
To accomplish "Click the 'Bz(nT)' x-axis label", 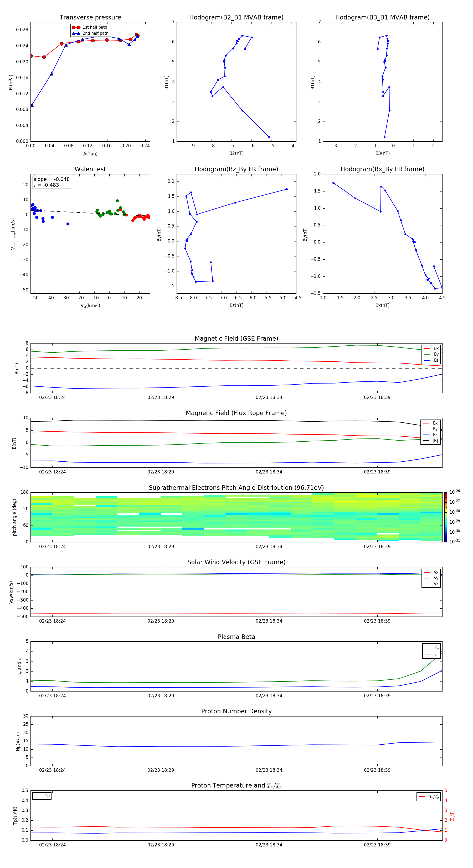I will pos(236,305).
